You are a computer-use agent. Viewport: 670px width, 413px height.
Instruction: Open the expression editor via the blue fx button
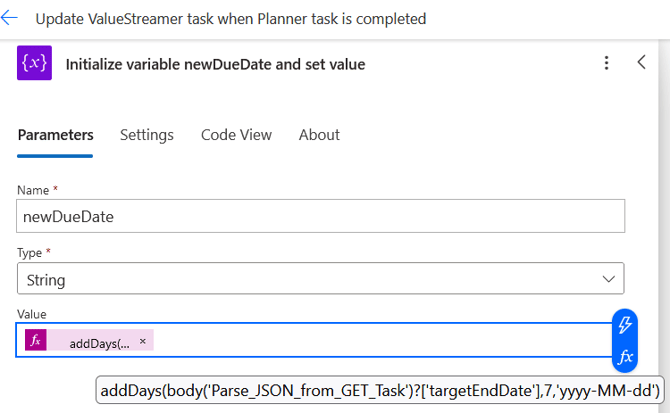(624, 356)
